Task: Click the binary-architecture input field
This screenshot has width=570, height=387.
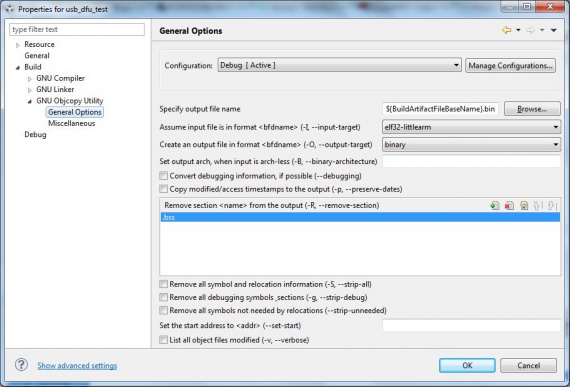Action: pos(471,161)
